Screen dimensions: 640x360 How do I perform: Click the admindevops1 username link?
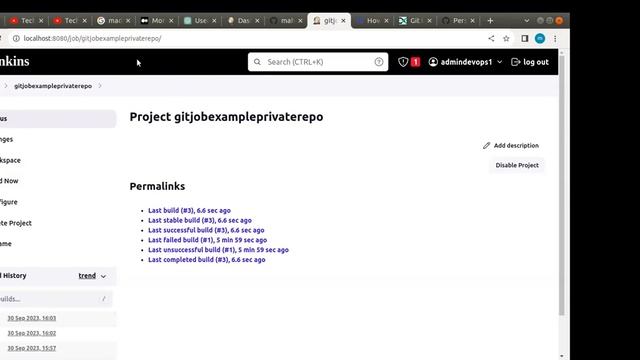(x=466, y=62)
